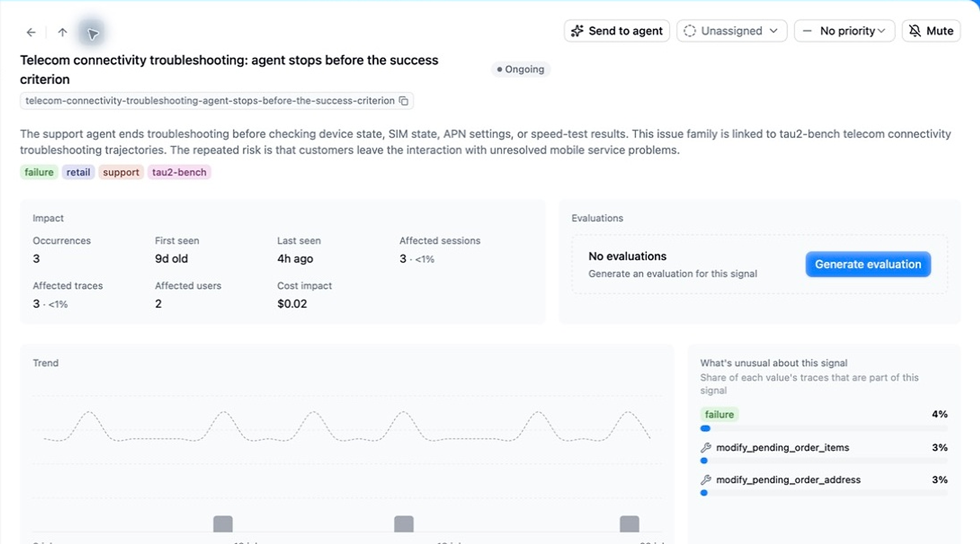980x544 pixels.
Task: Click the modify_pending_order_address progress bar
Action: [824, 493]
